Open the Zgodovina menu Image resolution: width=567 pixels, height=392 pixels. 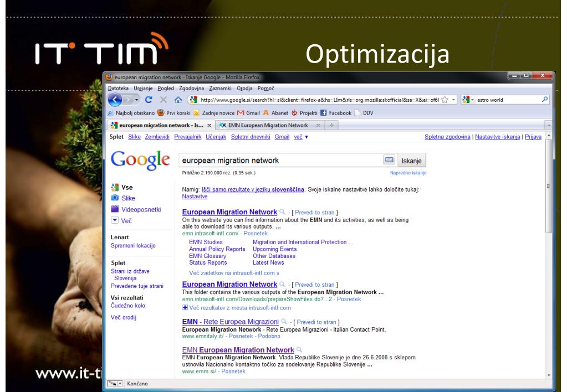(x=191, y=88)
